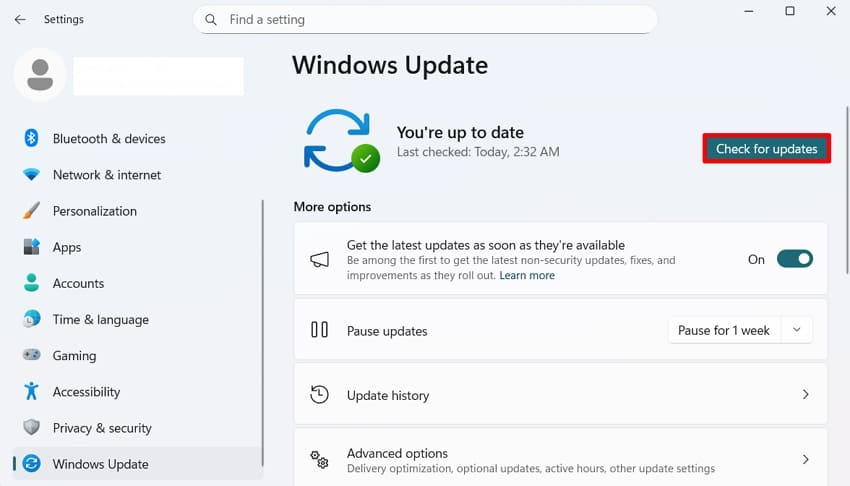
Task: Click the user profile avatar
Action: point(40,75)
